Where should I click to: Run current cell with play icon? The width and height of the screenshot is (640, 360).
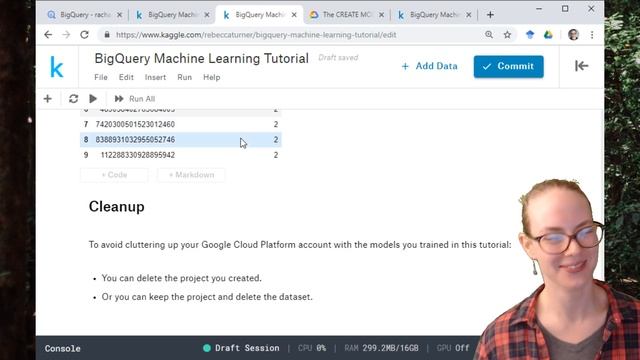click(93, 99)
